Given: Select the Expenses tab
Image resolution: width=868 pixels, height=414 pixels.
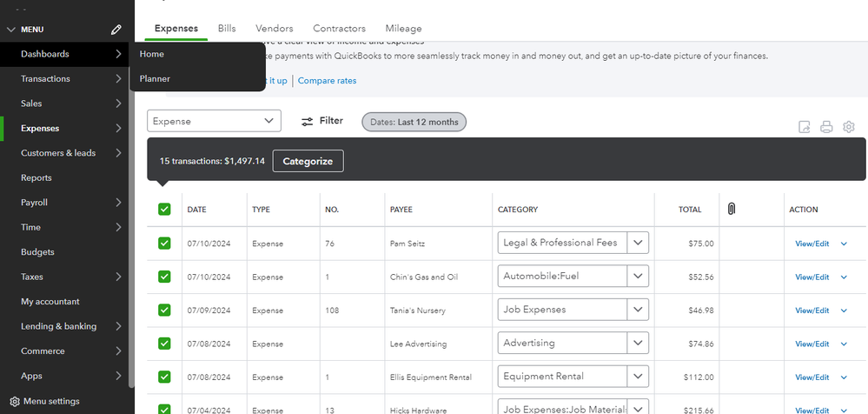Looking at the screenshot, I should [x=176, y=28].
